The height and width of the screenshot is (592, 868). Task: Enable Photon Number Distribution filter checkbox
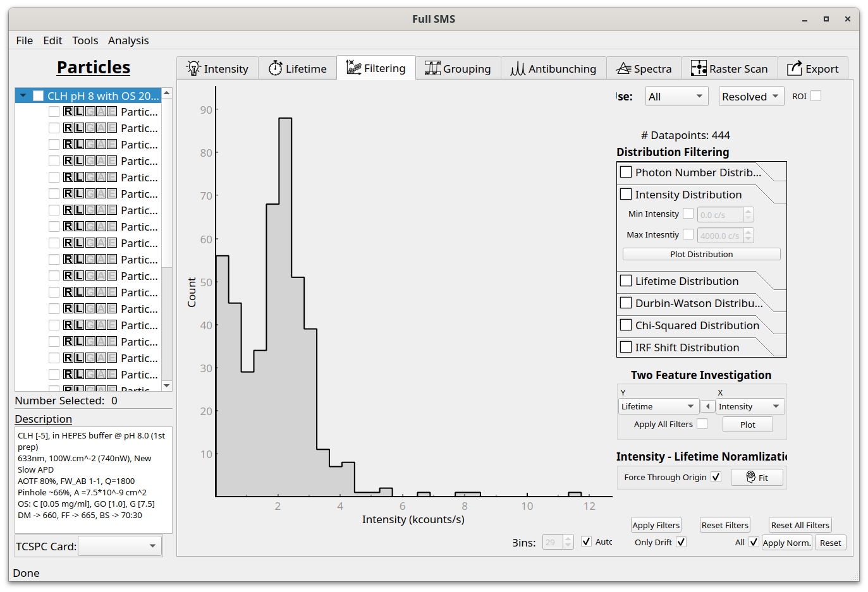[x=626, y=172]
